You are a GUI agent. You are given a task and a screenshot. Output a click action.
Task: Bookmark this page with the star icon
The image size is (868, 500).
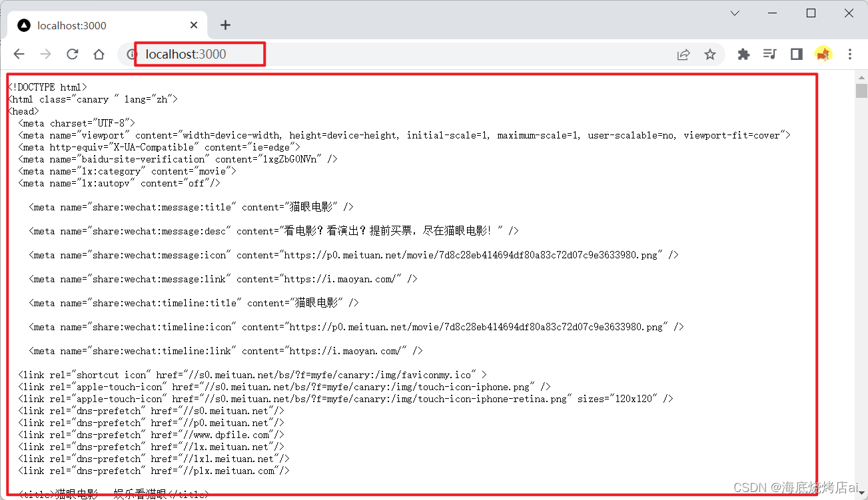710,55
